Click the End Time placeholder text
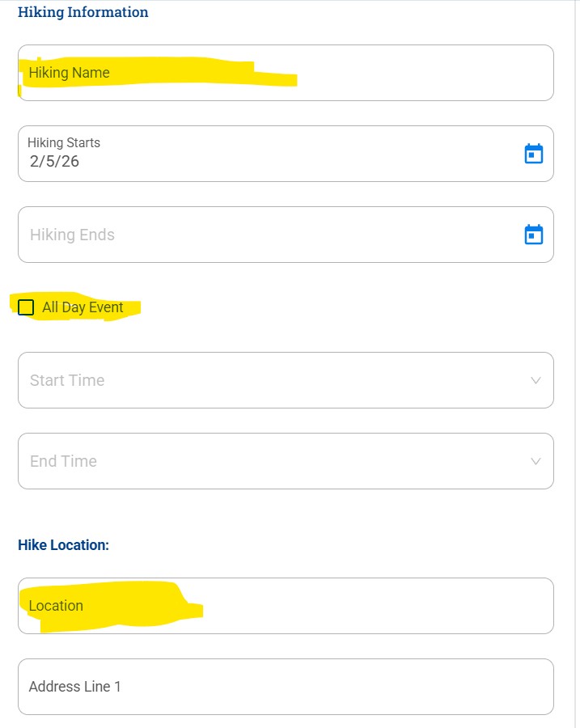 pyautogui.click(x=63, y=461)
